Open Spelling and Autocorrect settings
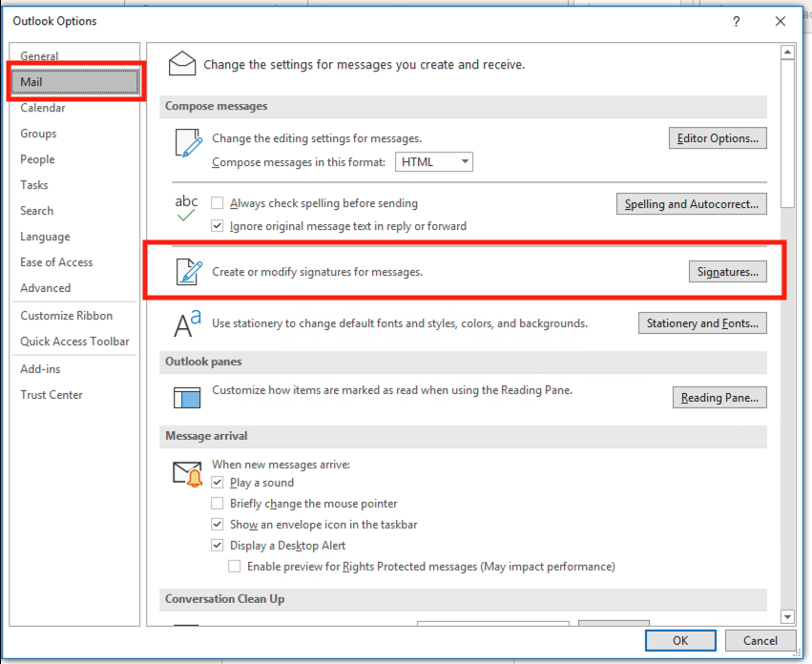 [x=692, y=204]
